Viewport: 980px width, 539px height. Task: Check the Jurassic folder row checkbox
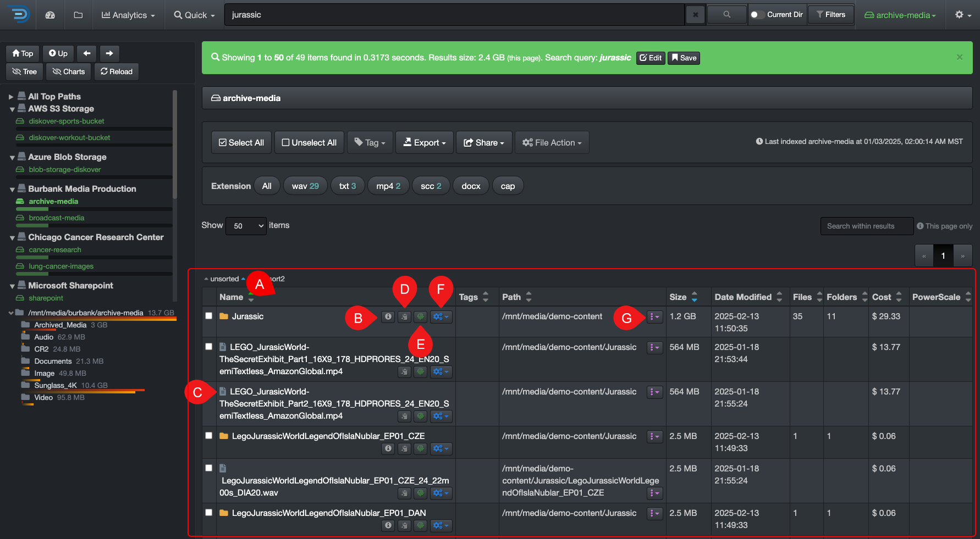coord(209,316)
